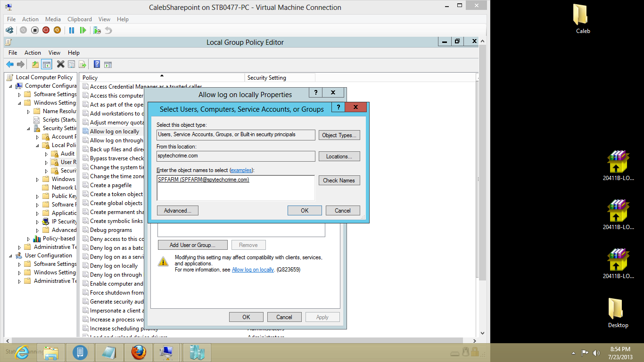The image size is (644, 362).
Task: Collapse the User Configuration tree node
Action: pos(10,255)
